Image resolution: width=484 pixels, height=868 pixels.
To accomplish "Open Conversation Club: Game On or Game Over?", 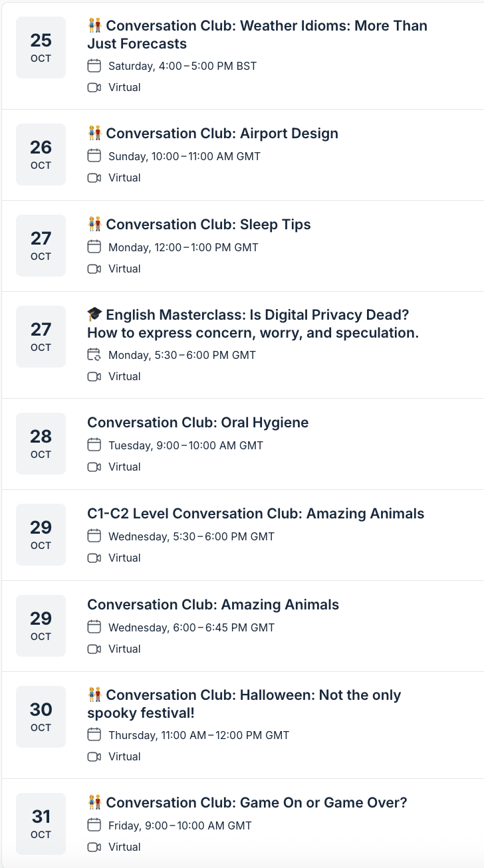I will [256, 803].
